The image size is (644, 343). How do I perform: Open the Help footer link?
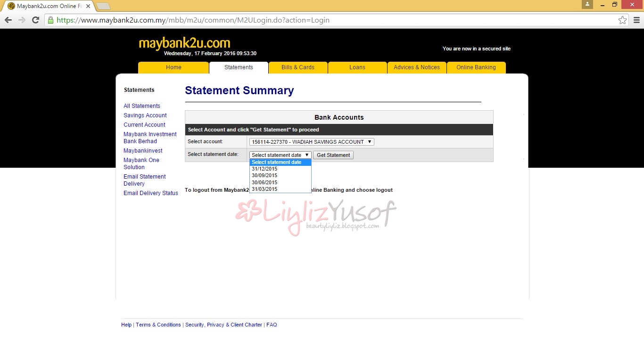[126, 325]
